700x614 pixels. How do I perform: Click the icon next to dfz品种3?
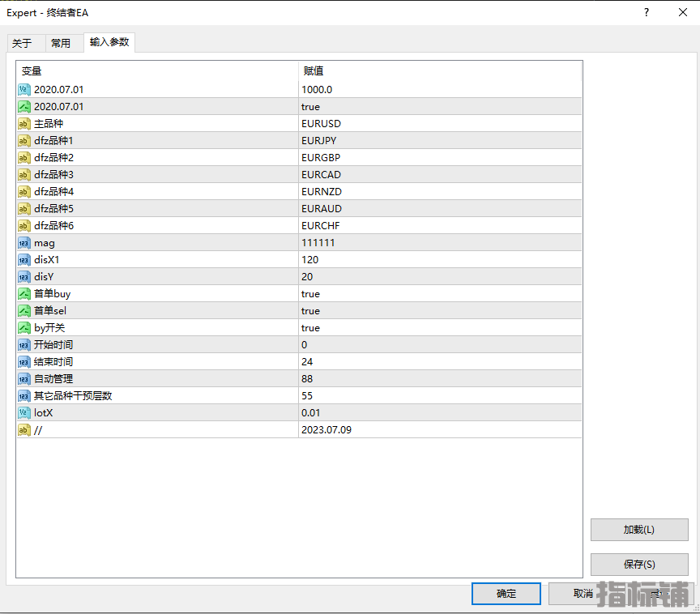tap(24, 175)
